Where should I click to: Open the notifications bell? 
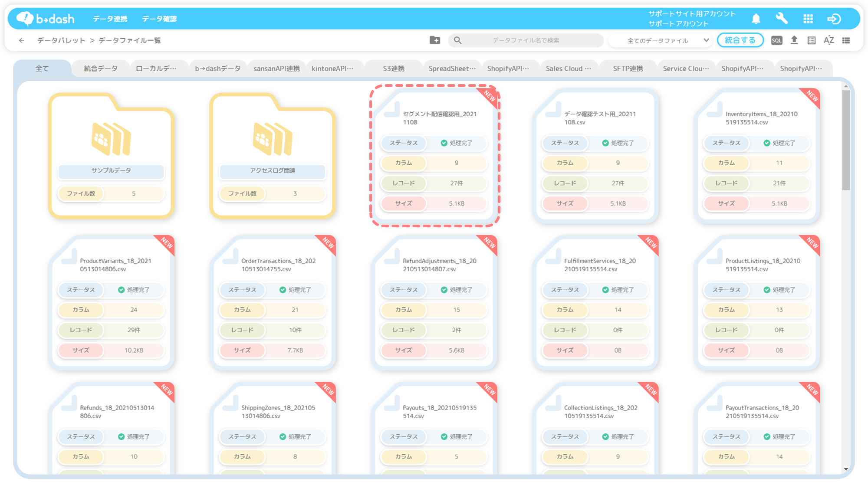point(756,19)
